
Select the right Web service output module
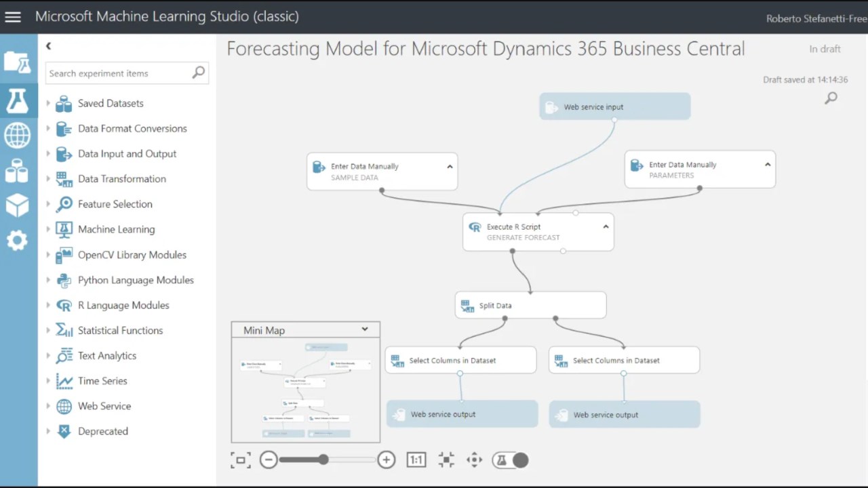(x=625, y=415)
